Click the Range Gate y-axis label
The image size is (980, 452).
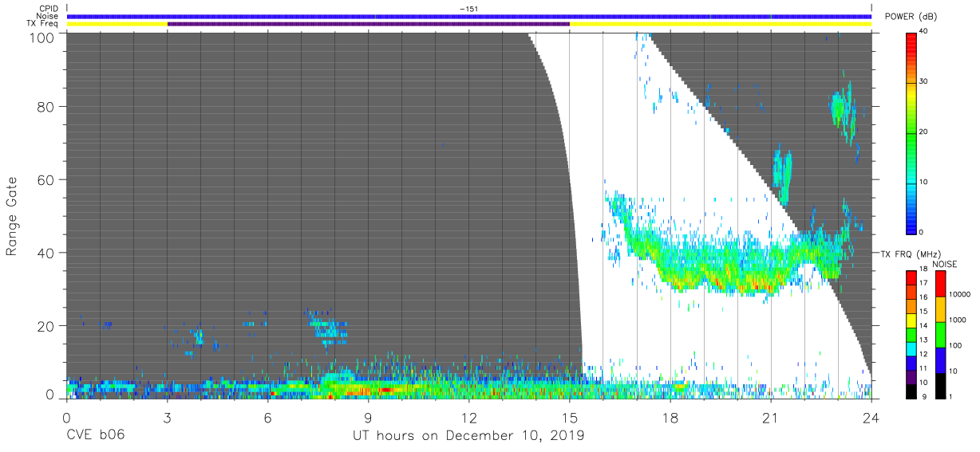pyautogui.click(x=12, y=217)
